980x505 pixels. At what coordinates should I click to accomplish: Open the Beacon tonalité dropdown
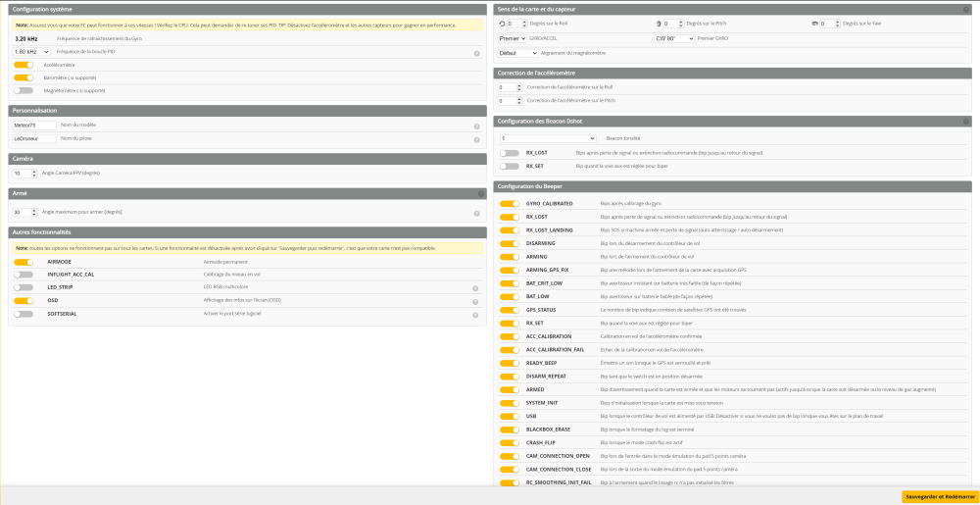(547, 138)
